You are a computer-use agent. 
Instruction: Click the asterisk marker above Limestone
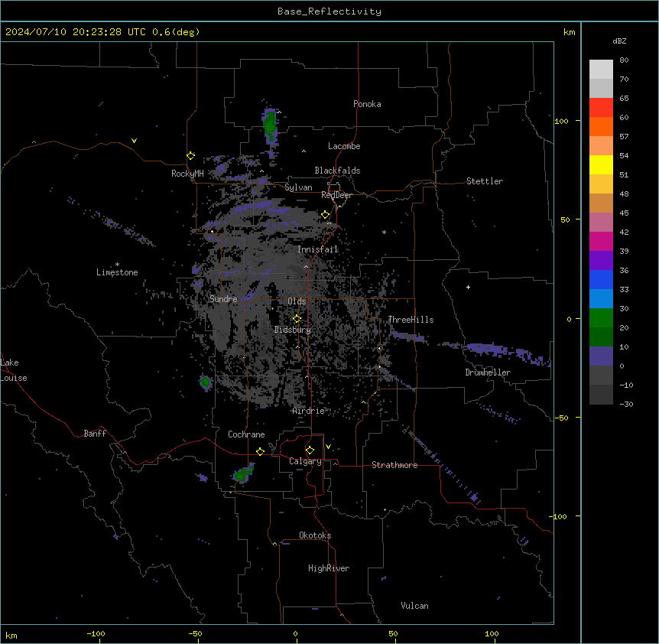pos(117,265)
